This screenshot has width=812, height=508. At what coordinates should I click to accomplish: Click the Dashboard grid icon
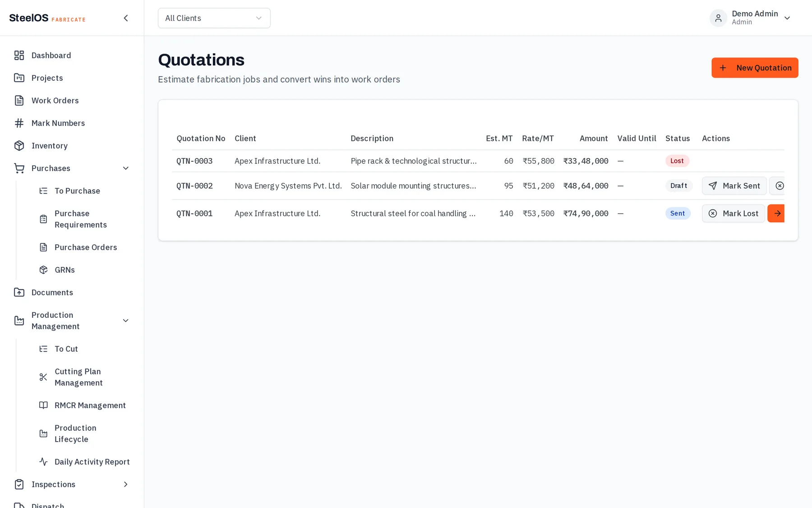coord(19,55)
